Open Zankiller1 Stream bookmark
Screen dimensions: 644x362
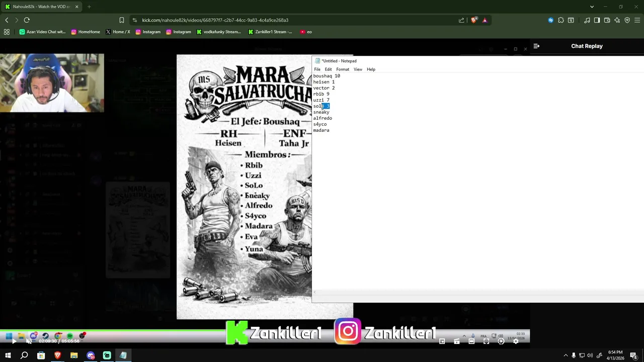[x=271, y=32]
